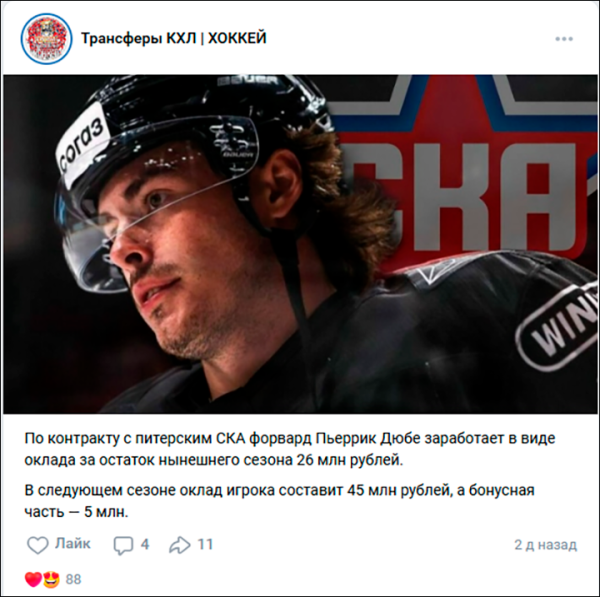Open the group's round avatar

click(x=46, y=39)
